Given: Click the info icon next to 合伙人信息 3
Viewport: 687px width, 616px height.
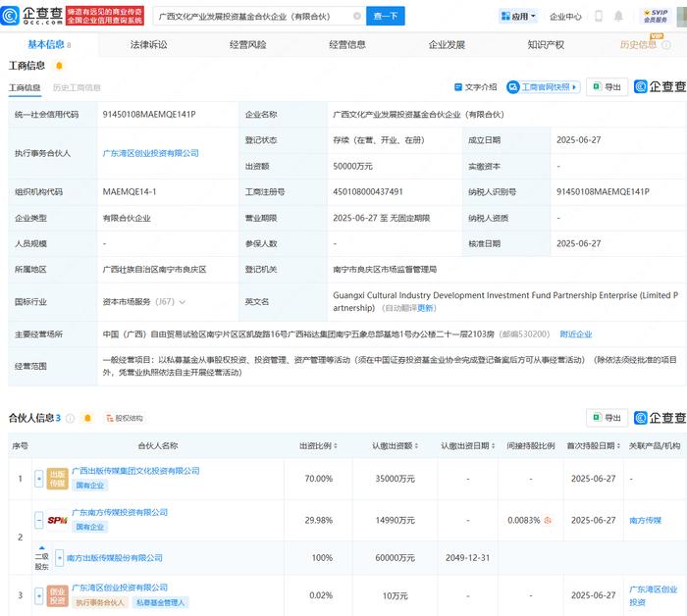Looking at the screenshot, I should click(x=70, y=418).
